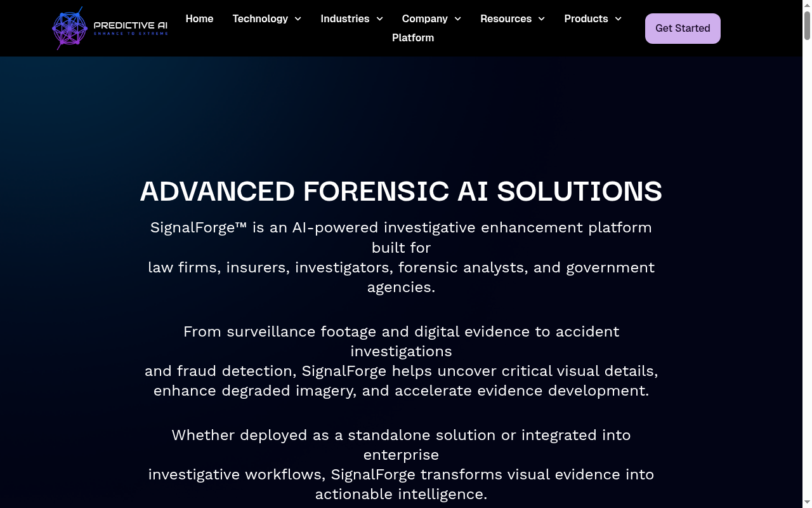
Task: Click the scrollbar up arrow
Action: (807, 4)
